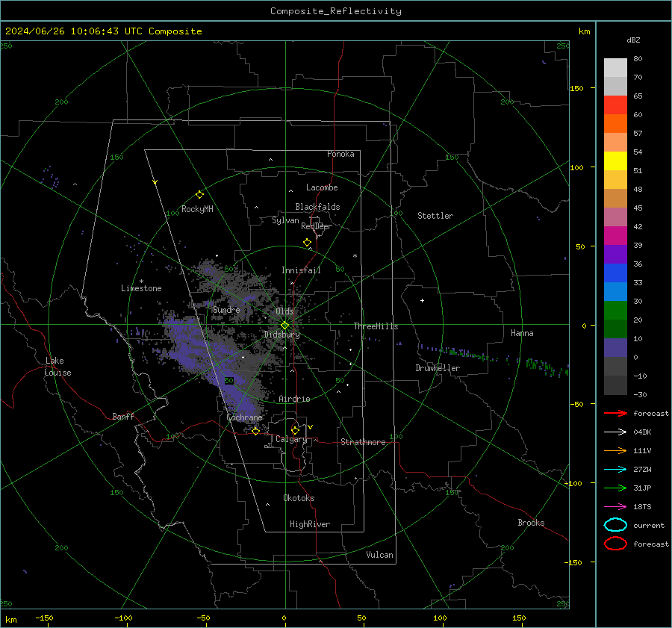Click the magenta 18TS arrow legend icon
This screenshot has height=628, width=672.
tap(615, 507)
